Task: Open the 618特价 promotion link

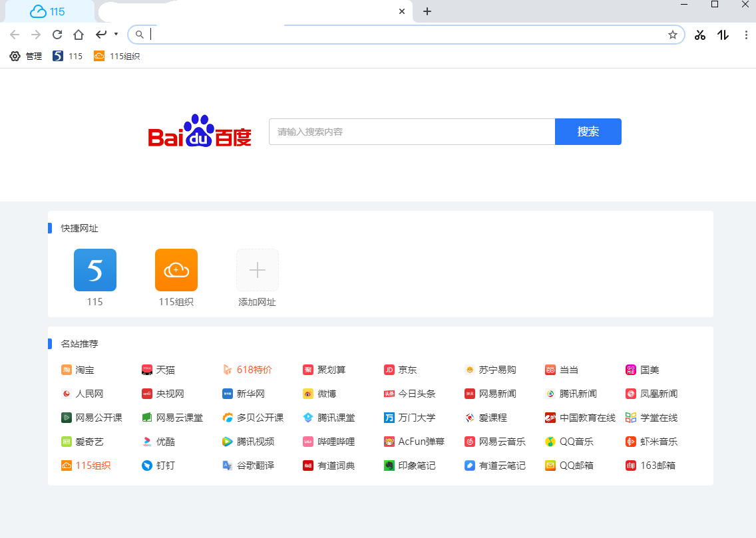Action: tap(248, 370)
